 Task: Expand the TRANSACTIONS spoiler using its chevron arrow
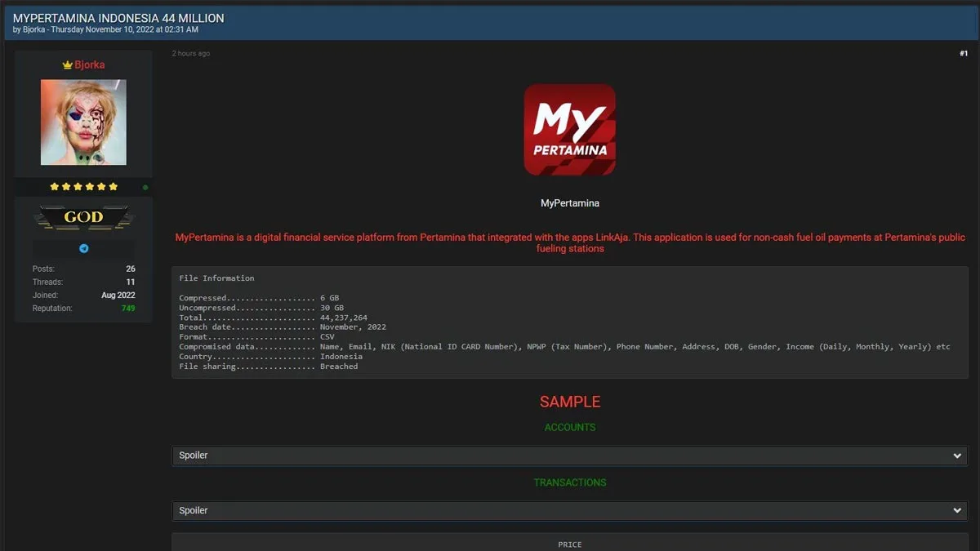coord(957,511)
